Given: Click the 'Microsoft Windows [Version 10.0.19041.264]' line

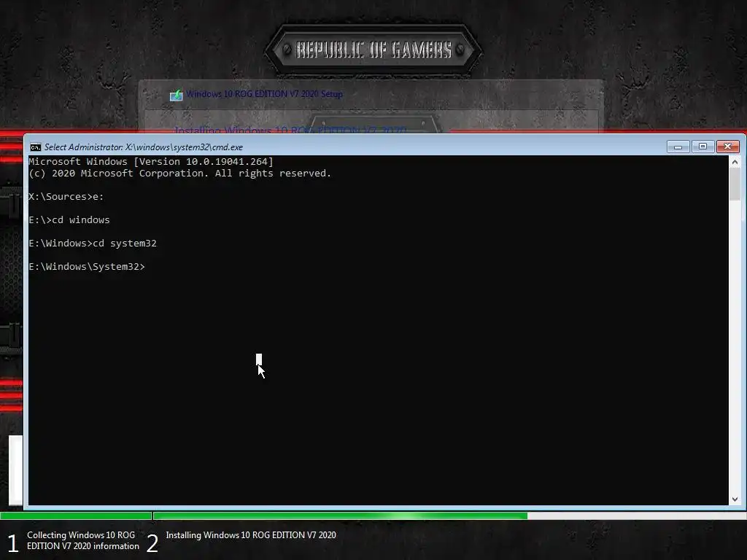Looking at the screenshot, I should coord(151,162).
